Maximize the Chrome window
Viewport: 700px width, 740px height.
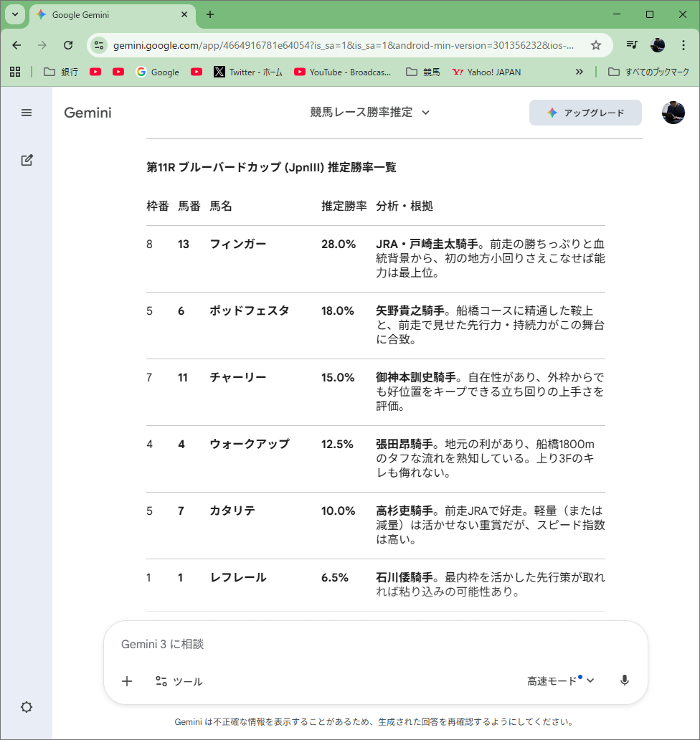tap(650, 14)
